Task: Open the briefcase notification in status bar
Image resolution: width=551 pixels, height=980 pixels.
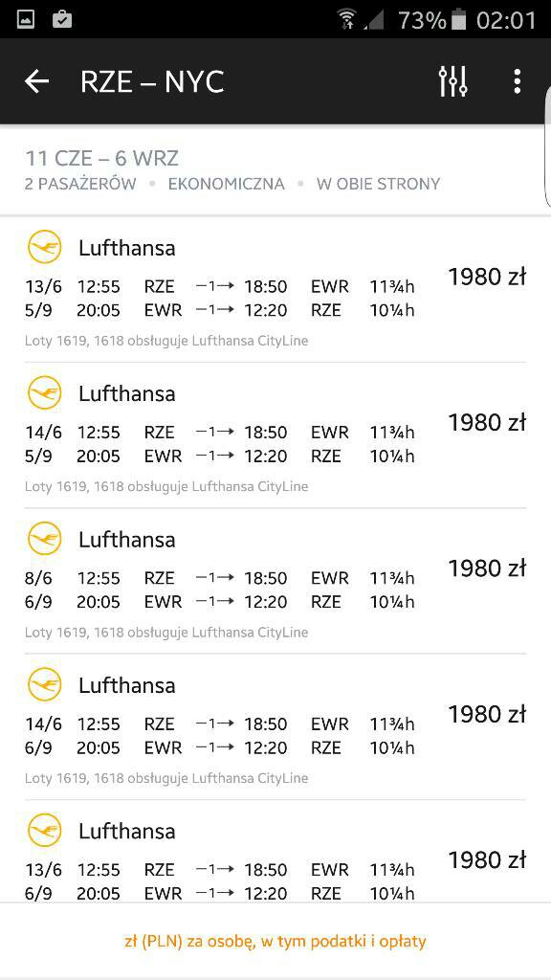Action: coord(62,19)
